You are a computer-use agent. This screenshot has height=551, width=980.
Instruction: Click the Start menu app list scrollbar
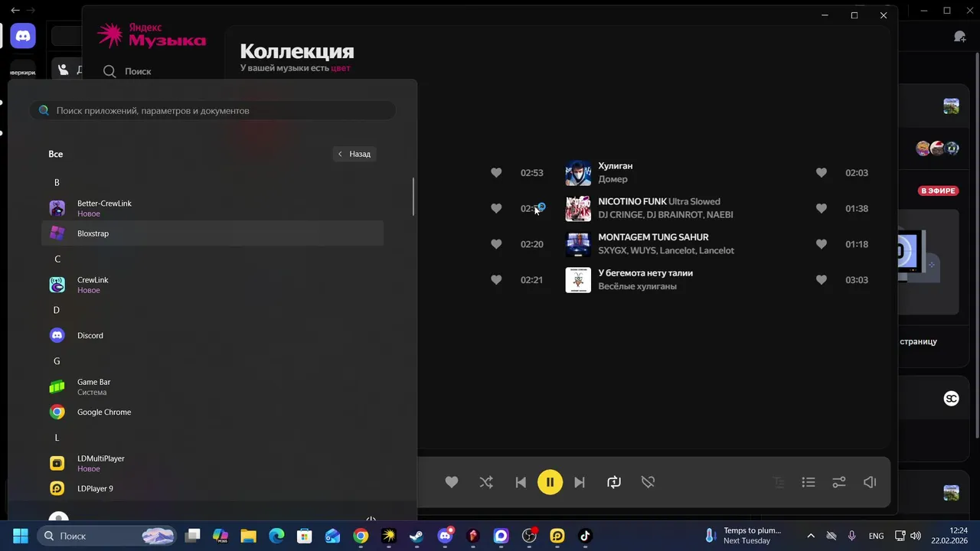pos(413,197)
